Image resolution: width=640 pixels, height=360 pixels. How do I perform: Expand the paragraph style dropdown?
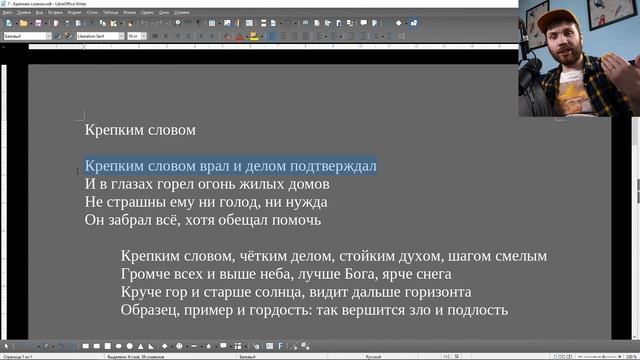click(49, 36)
